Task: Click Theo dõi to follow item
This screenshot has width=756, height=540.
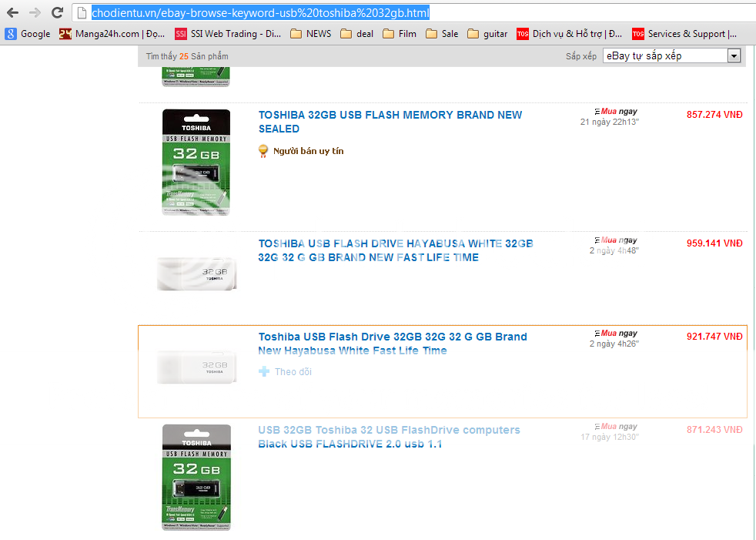Action: point(293,371)
